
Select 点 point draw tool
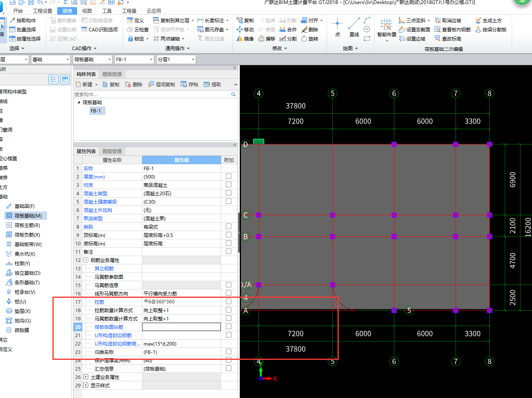tap(338, 27)
